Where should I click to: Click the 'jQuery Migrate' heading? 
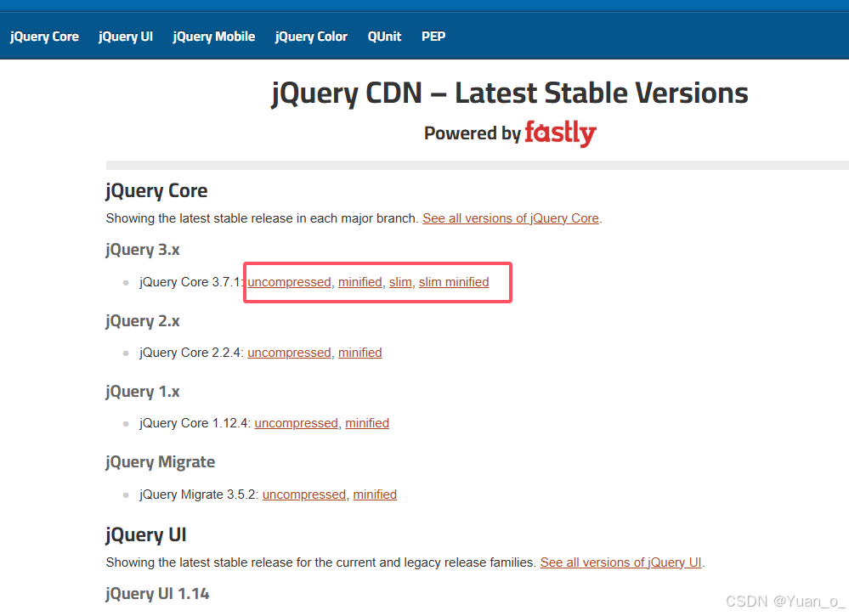click(161, 461)
